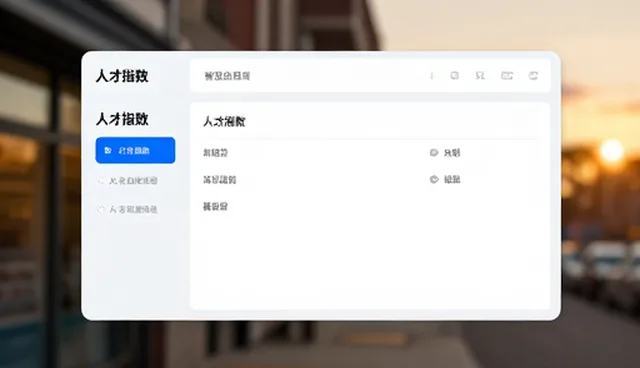Select the first row label in the content panel
The image size is (640, 368).
[216, 153]
